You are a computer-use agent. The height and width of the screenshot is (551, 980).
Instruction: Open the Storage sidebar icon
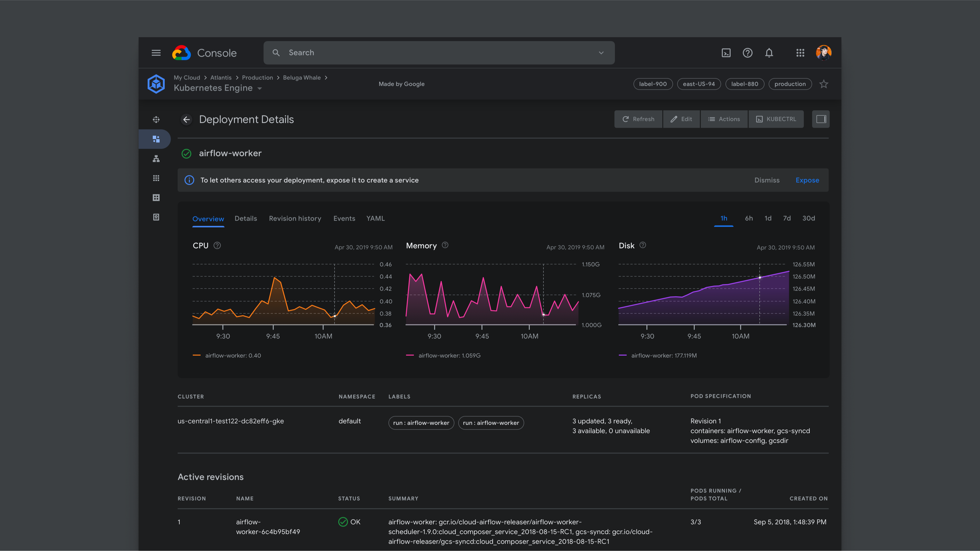pos(156,217)
